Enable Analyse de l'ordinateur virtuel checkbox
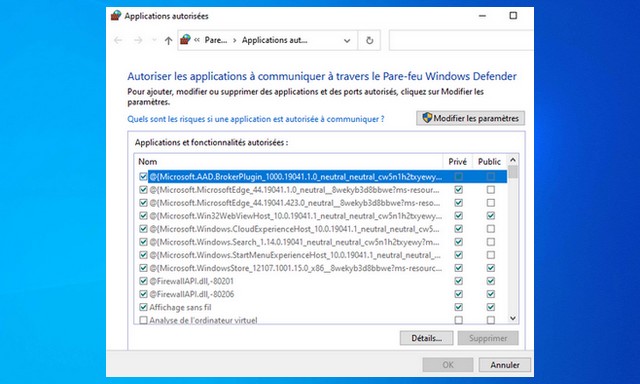This screenshot has width=640, height=384. (143, 320)
